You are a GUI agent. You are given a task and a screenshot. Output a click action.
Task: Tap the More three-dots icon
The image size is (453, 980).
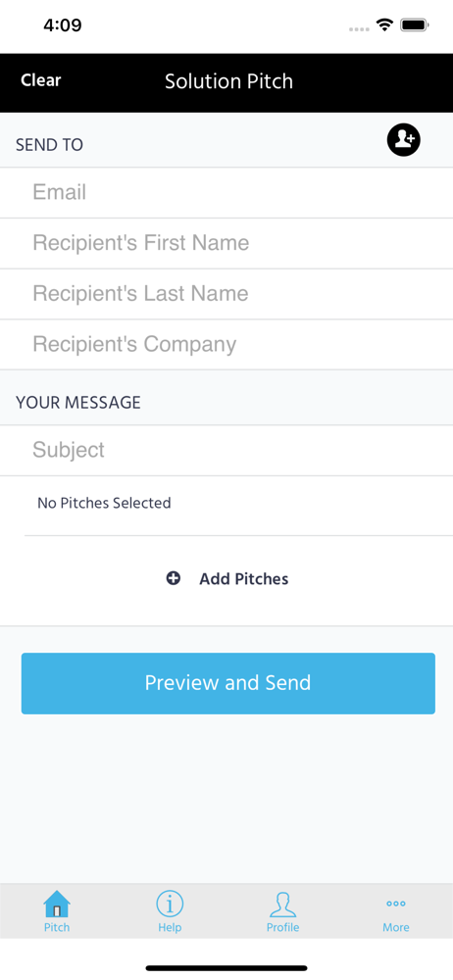pos(396,904)
